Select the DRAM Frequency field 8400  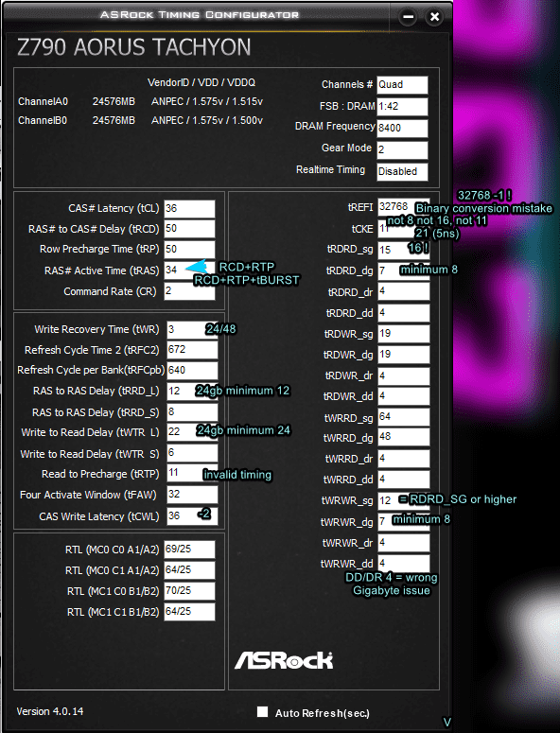tap(402, 128)
